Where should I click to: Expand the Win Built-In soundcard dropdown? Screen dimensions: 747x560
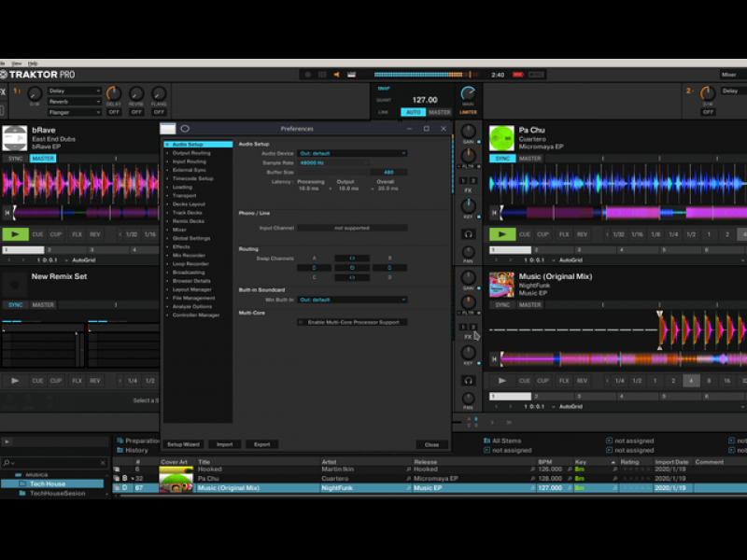(x=352, y=300)
